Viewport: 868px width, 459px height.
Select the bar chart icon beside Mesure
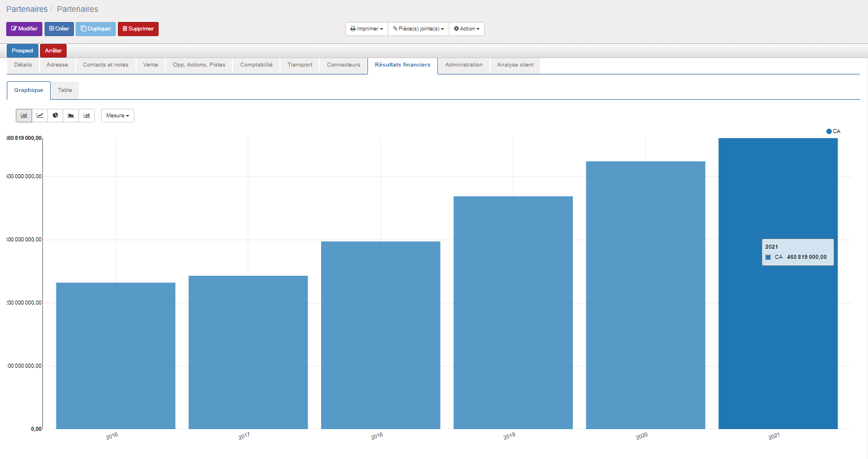pos(87,116)
